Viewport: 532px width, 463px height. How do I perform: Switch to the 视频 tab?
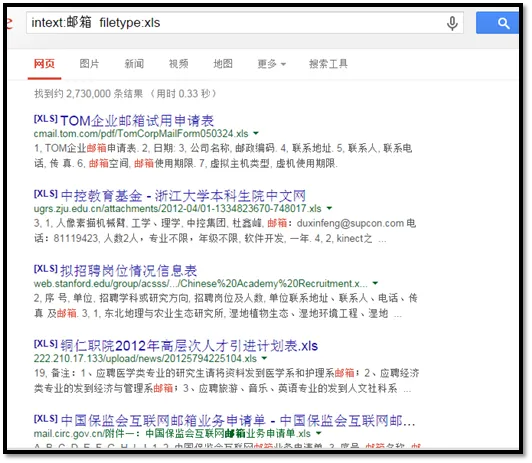178,63
